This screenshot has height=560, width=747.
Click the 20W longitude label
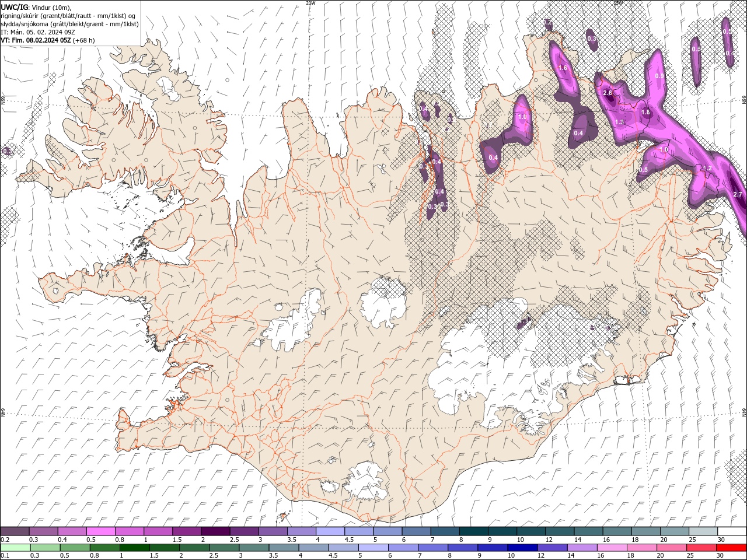point(310,3)
